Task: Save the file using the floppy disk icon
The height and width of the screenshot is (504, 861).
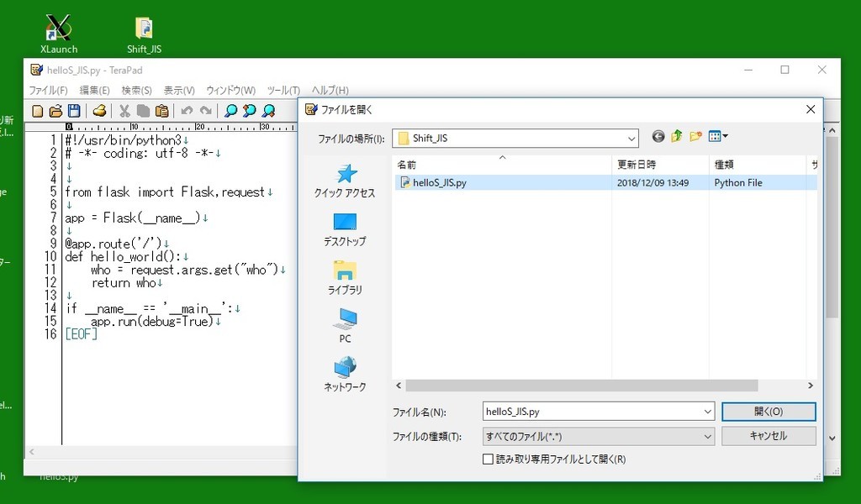Action: tap(76, 110)
